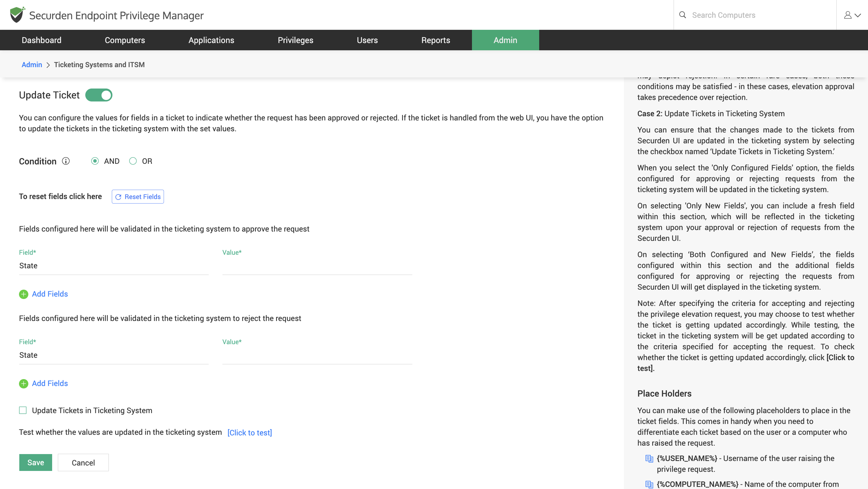Screen dimensions: 868x489
Task: Click the Condition info icon
Action: [x=66, y=161]
